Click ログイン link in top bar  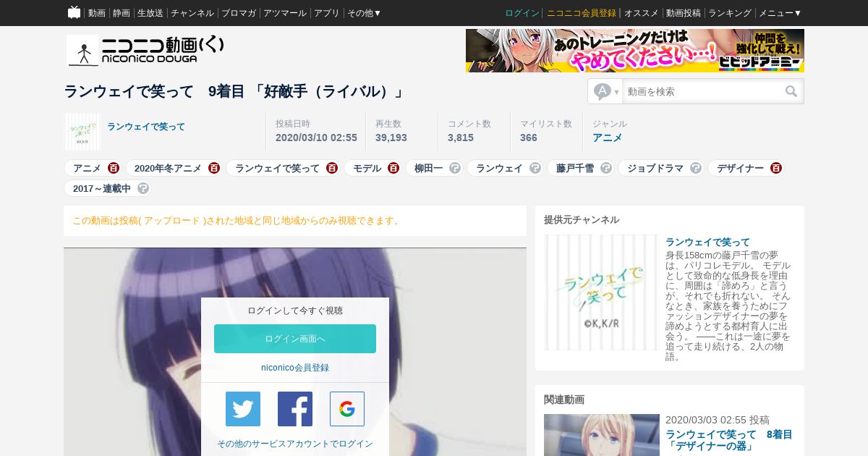tap(522, 13)
